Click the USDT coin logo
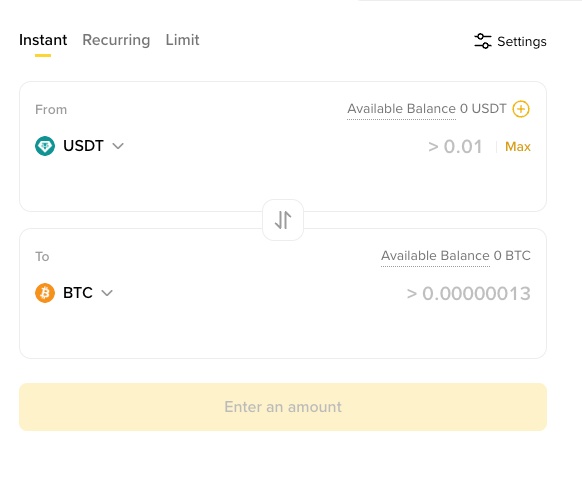 point(45,146)
